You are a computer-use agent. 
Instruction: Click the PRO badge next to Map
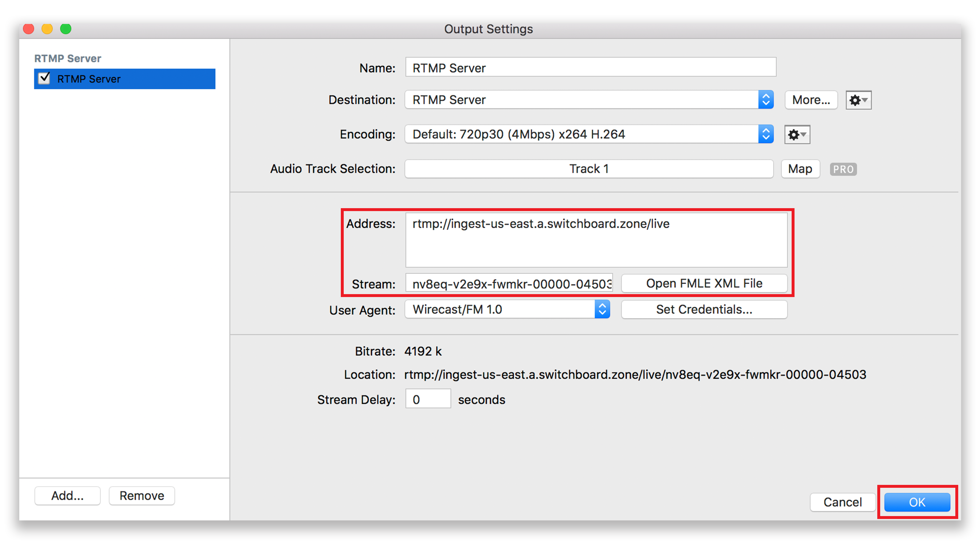pos(843,168)
